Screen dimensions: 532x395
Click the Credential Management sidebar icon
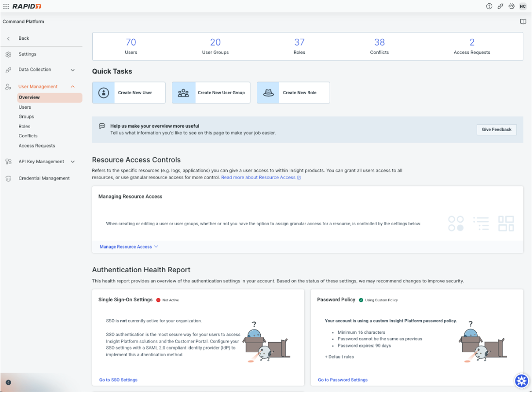[x=8, y=179]
